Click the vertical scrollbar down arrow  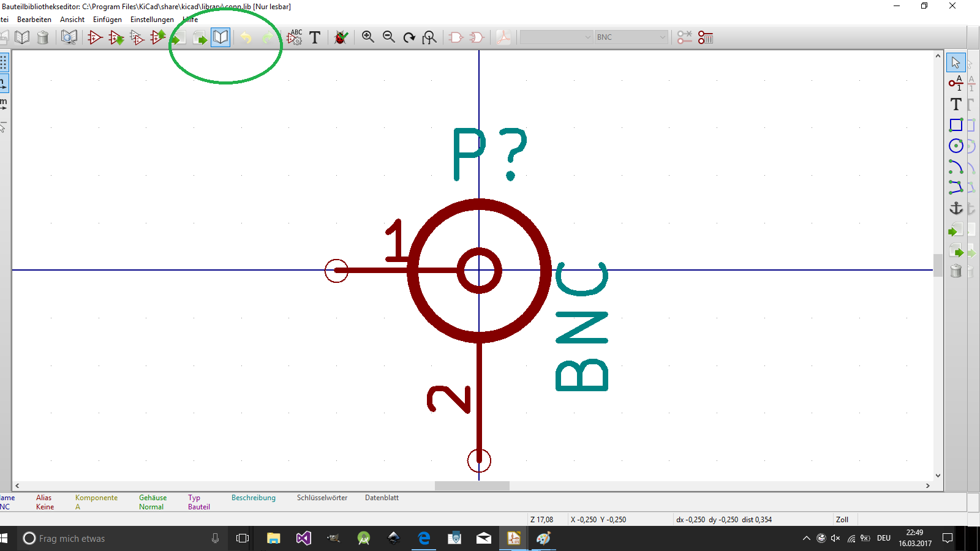(x=938, y=476)
